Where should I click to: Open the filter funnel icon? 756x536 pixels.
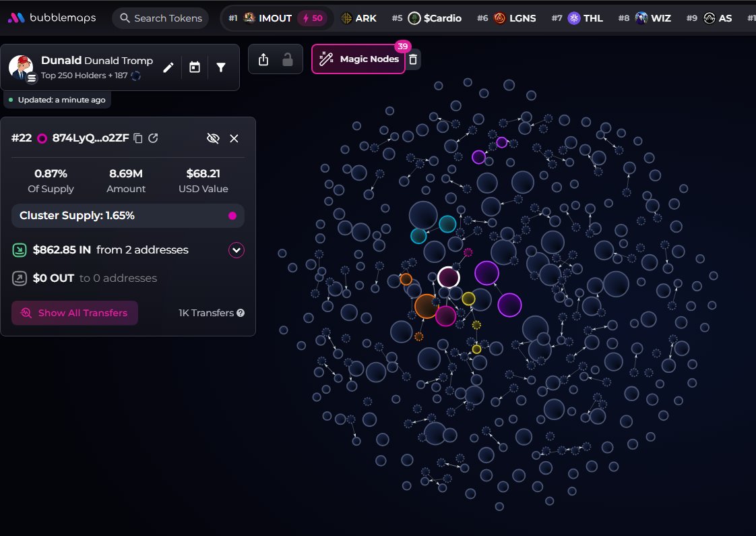point(221,67)
